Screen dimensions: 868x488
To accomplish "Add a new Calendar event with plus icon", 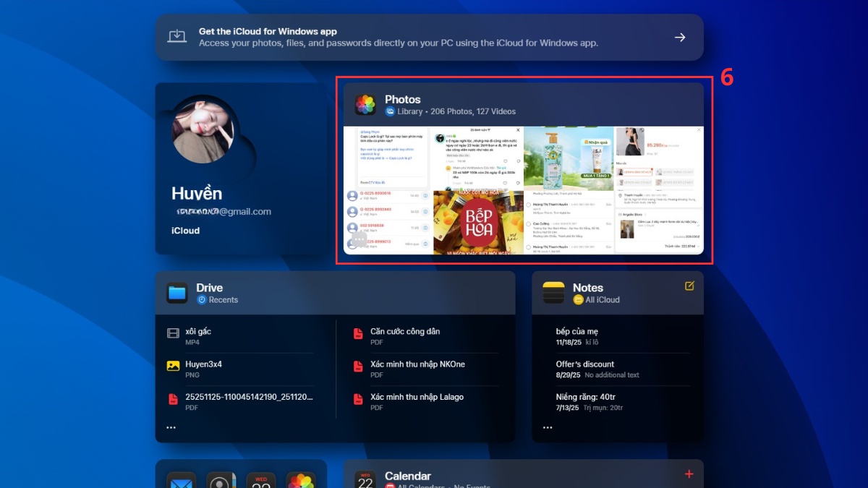I will click(689, 474).
